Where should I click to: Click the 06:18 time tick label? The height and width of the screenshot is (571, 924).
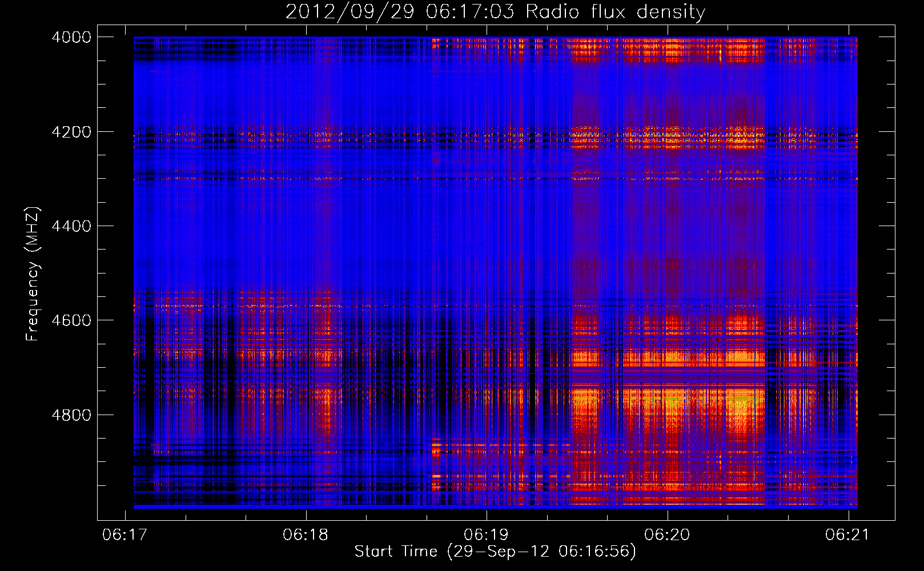[306, 535]
